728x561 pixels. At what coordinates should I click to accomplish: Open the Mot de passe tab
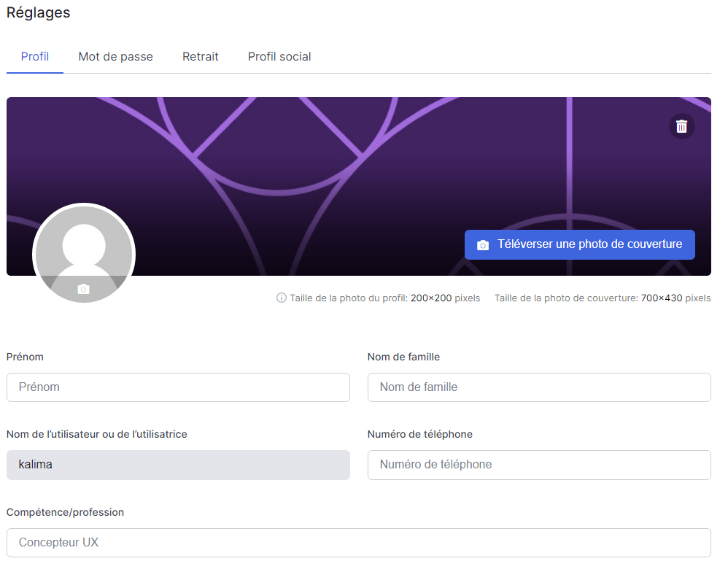pyautogui.click(x=115, y=57)
